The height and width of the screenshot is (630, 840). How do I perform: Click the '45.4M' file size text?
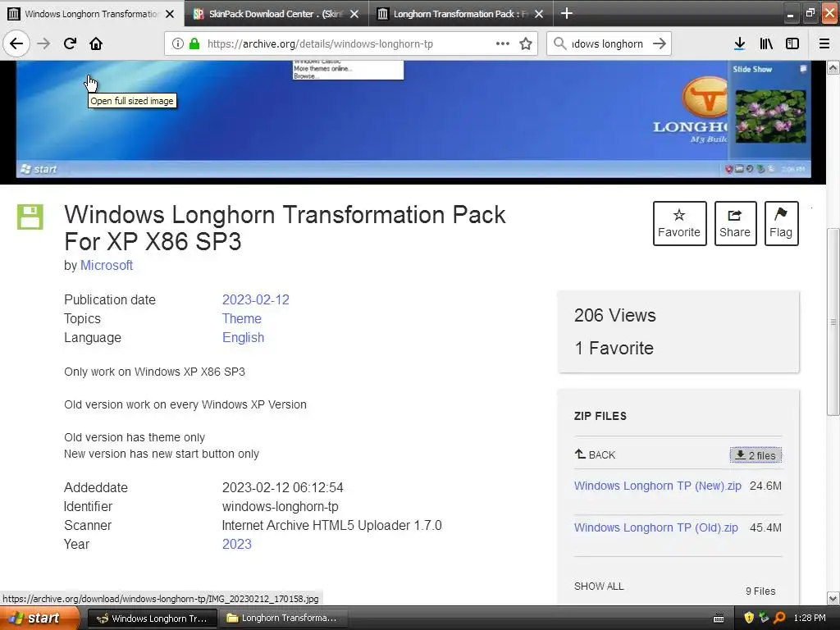click(x=765, y=527)
